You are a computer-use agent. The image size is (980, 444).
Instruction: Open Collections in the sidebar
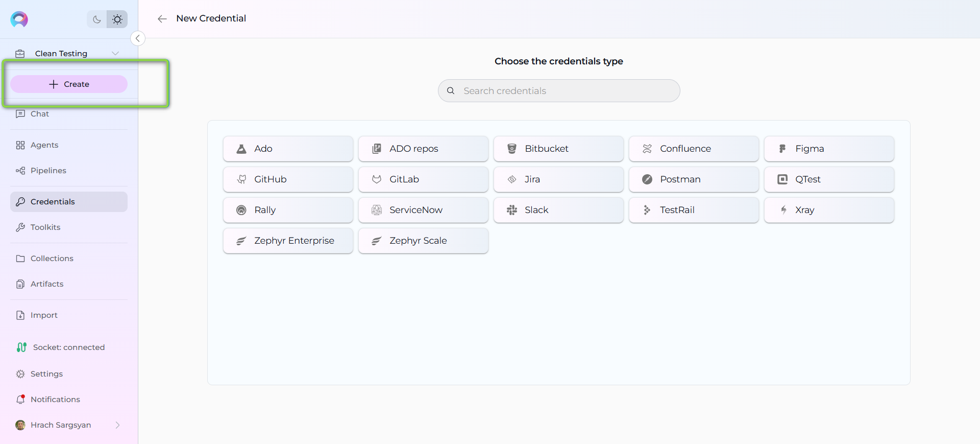pyautogui.click(x=52, y=259)
